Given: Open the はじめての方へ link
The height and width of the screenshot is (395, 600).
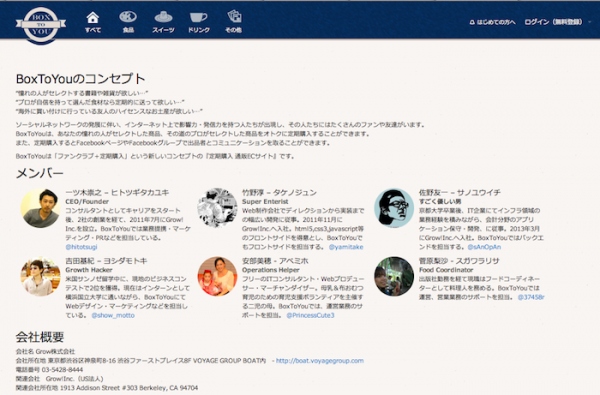Looking at the screenshot, I should [x=492, y=22].
